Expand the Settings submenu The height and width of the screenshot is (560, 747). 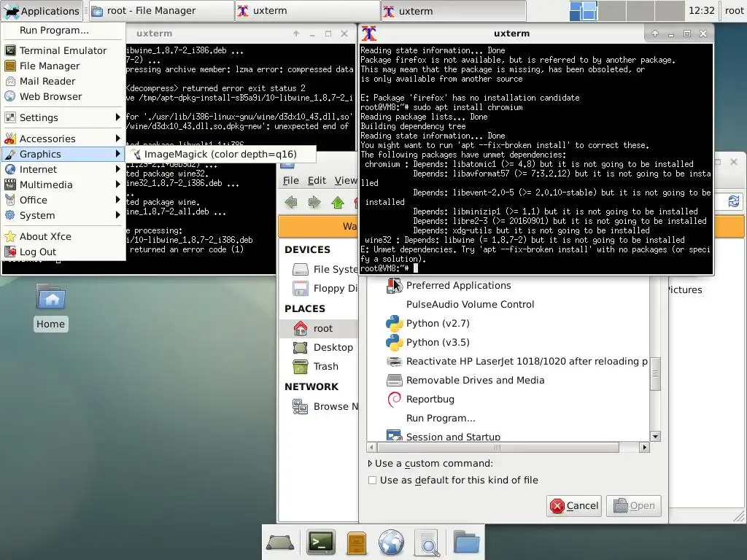pyautogui.click(x=64, y=117)
